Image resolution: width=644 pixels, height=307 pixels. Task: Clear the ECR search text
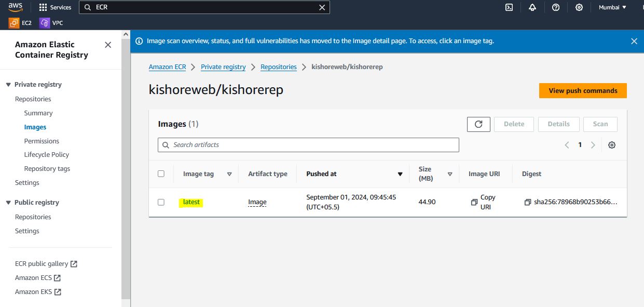[x=322, y=7]
